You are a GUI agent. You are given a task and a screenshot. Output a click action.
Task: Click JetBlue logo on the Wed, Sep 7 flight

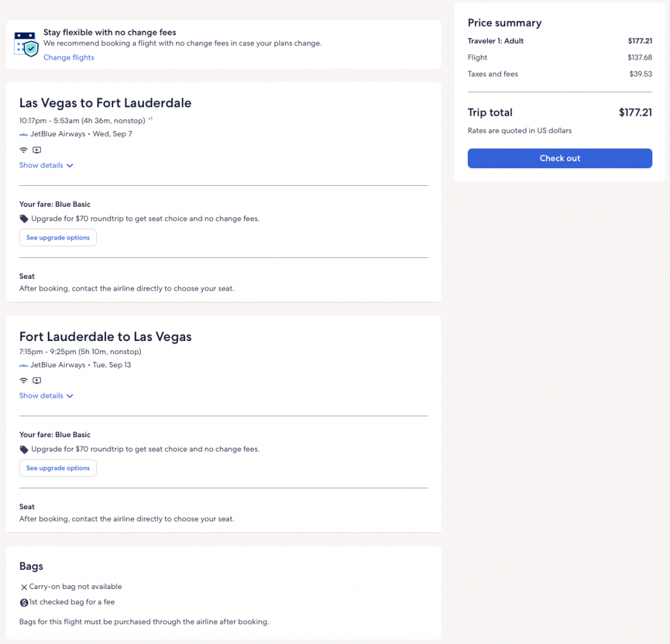pos(24,134)
